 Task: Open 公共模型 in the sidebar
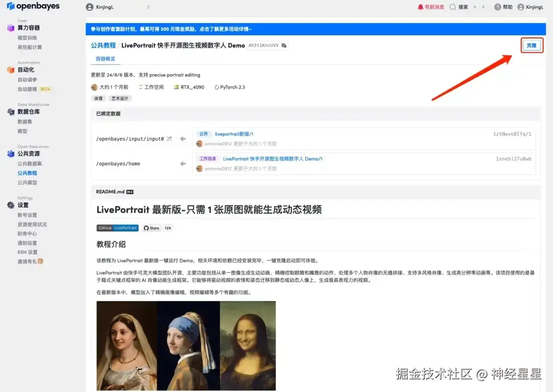tap(27, 183)
